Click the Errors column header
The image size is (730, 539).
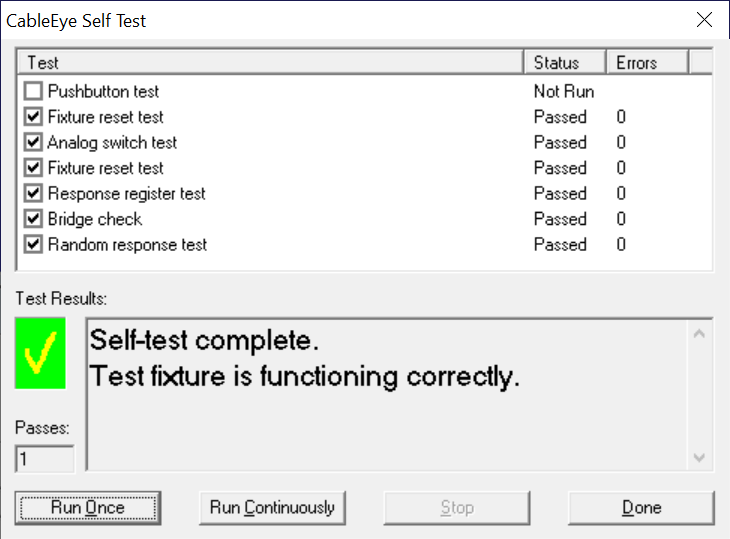point(647,62)
